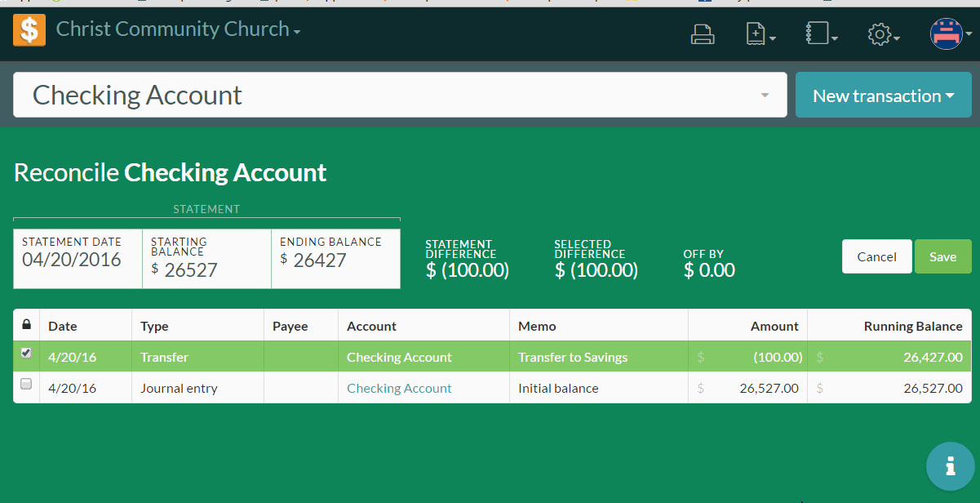Viewport: 980px width, 503px height.
Task: Click the Print icon in the top toolbar
Action: 703,34
